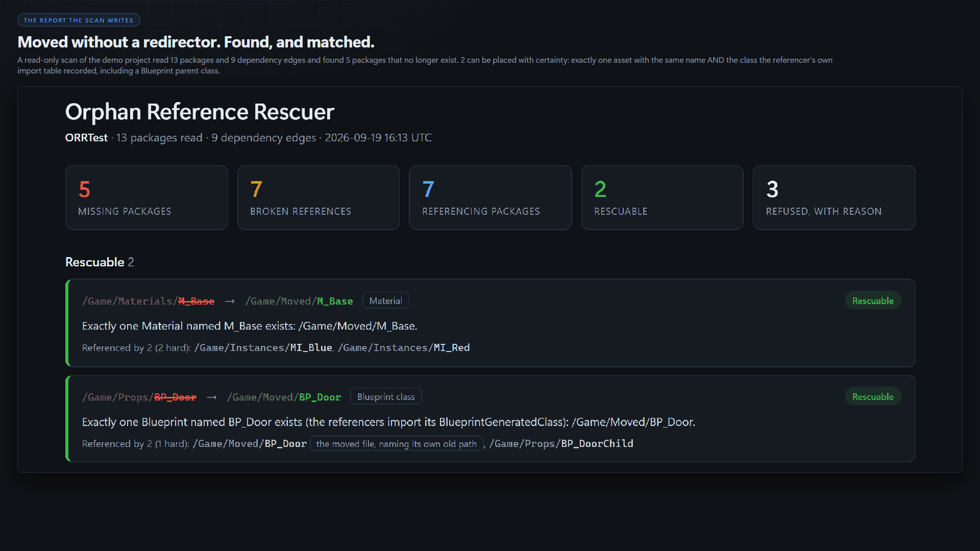Click the struck-through /Game/Materials/M_Base old path
Viewport: 980px width, 551px height.
coord(148,301)
